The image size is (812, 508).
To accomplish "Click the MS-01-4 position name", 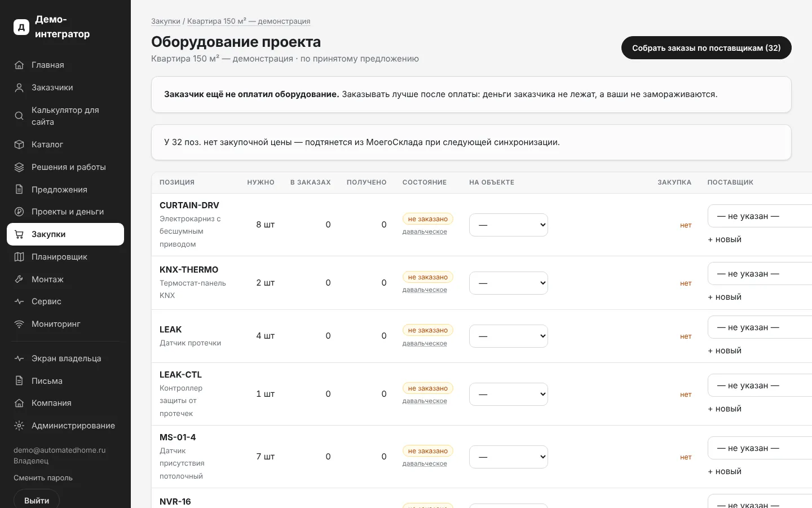I will click(178, 437).
